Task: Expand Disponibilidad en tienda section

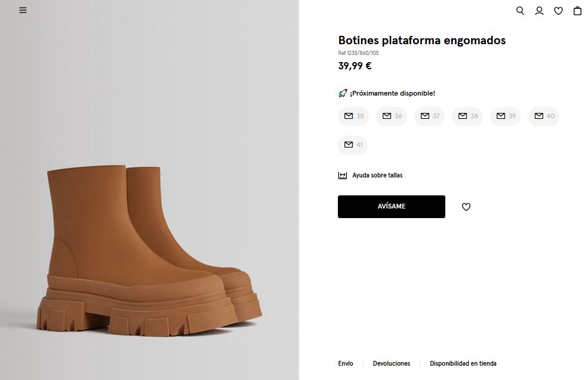Action: [463, 363]
